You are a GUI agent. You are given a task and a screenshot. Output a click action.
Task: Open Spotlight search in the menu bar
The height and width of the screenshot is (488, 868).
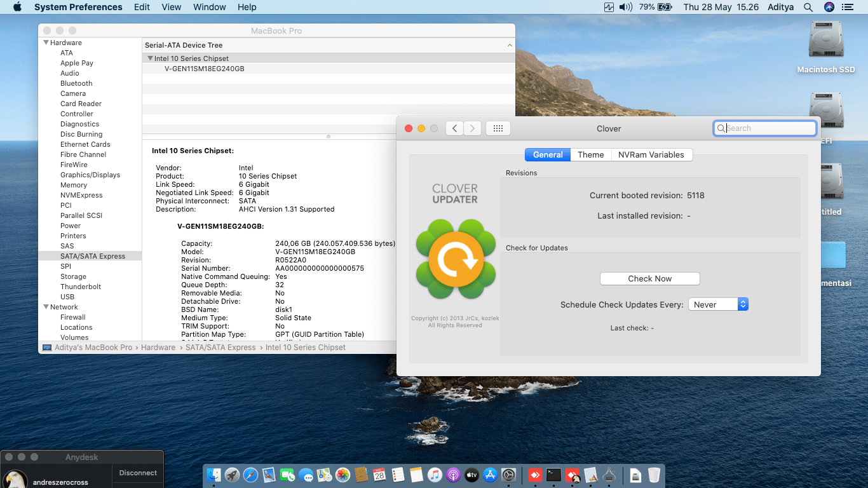click(808, 7)
